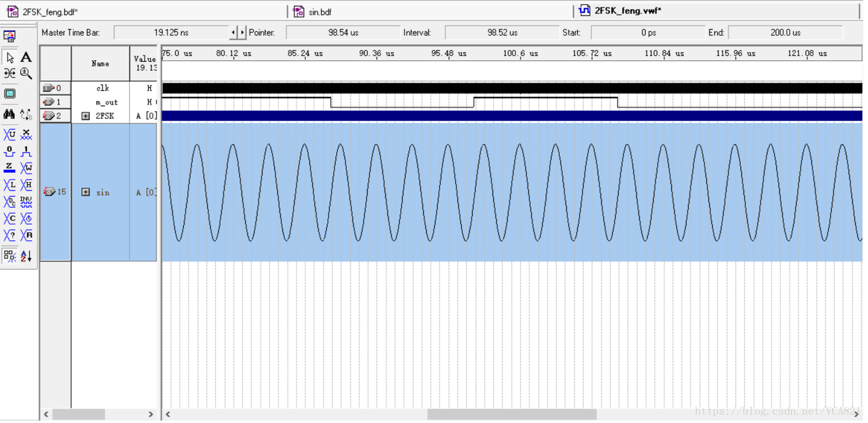Click the m_out output pin icon
868x423 pixels.
[48, 102]
